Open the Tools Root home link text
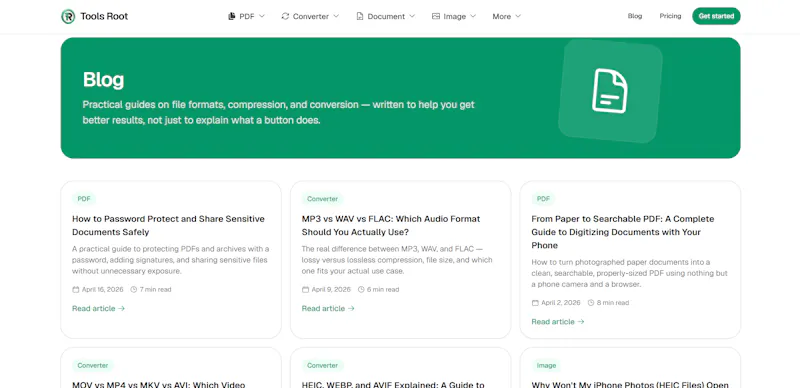This screenshot has width=800, height=388. tap(104, 16)
